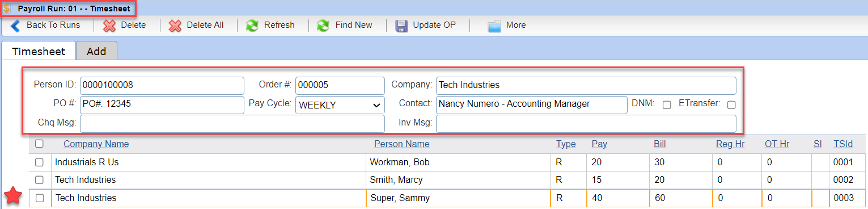Sort by Person Name column header

(x=402, y=144)
